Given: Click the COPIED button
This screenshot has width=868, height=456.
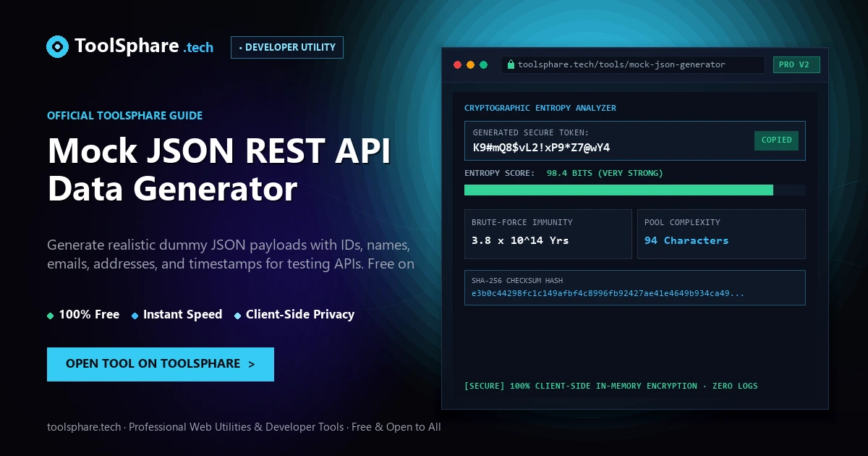Looking at the screenshot, I should click(776, 140).
